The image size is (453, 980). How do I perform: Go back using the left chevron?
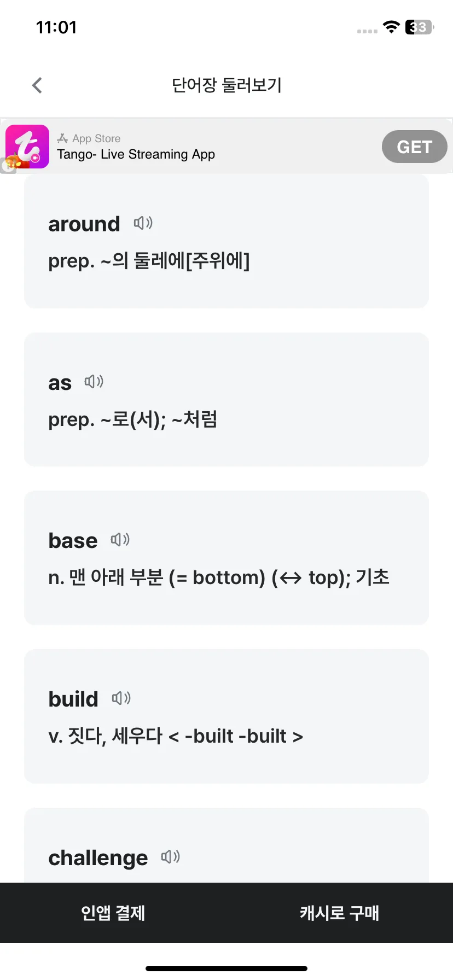point(37,85)
